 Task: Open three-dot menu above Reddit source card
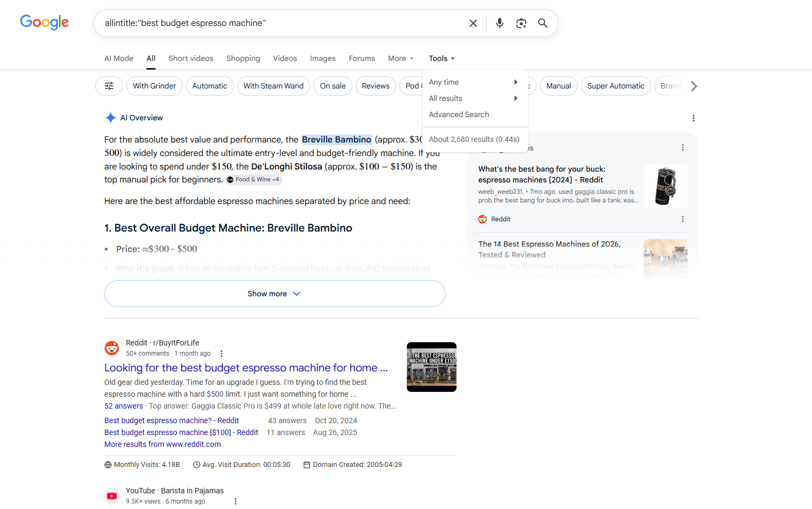[683, 147]
